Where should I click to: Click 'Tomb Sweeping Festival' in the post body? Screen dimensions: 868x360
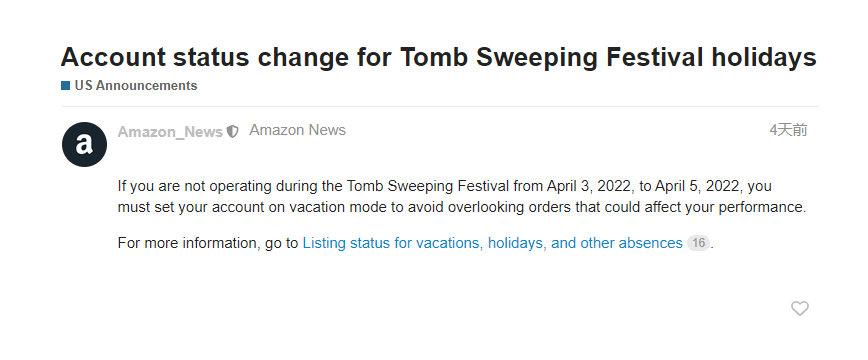[x=427, y=186]
